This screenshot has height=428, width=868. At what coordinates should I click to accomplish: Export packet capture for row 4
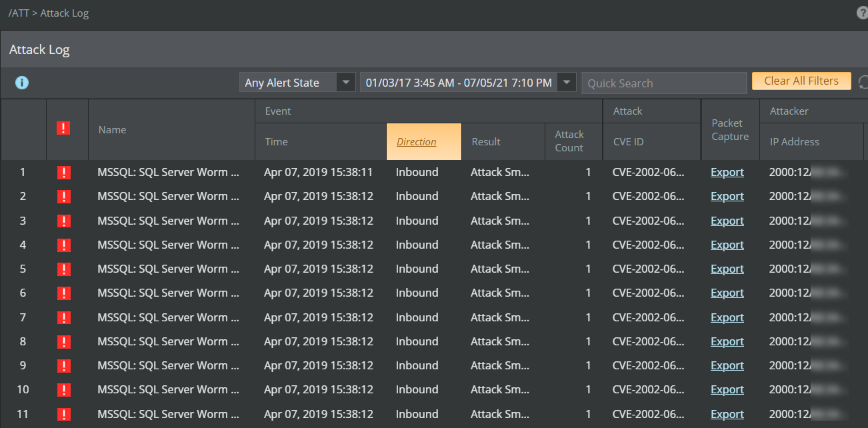click(x=727, y=245)
